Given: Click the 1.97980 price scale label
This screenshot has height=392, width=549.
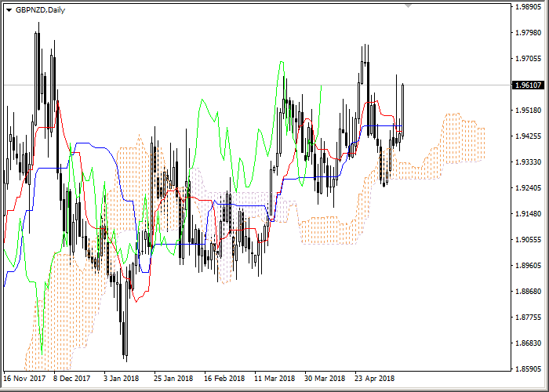Looking at the screenshot, I should click(x=529, y=33).
